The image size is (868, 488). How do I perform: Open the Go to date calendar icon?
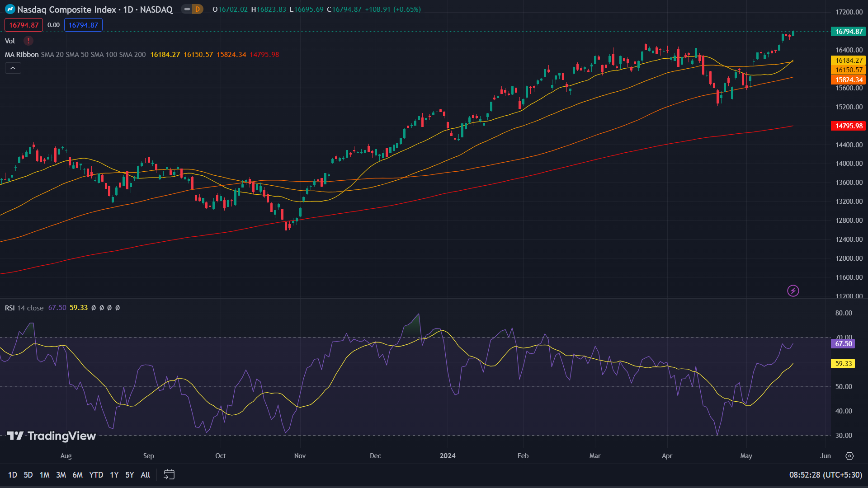pos(169,474)
